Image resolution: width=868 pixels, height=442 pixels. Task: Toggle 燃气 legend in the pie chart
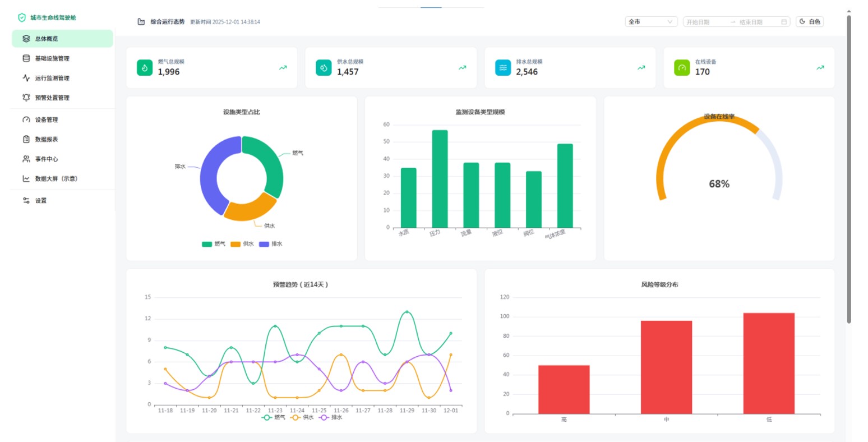pyautogui.click(x=214, y=244)
